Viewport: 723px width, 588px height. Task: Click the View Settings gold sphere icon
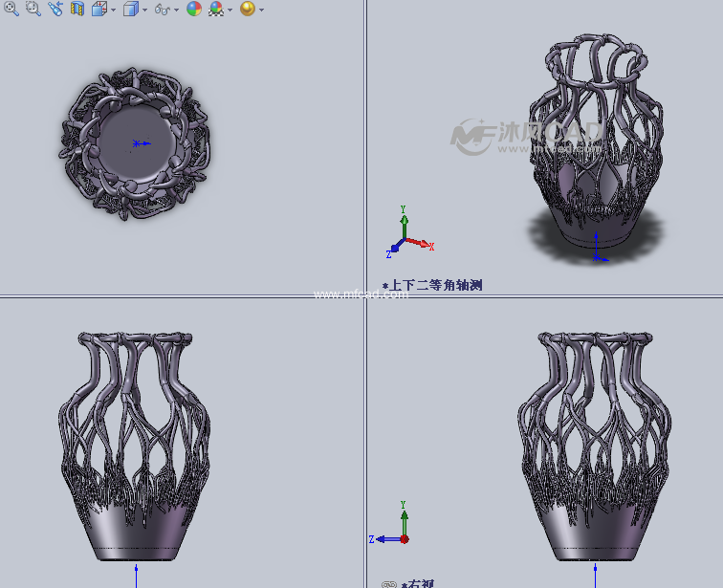pyautogui.click(x=247, y=9)
